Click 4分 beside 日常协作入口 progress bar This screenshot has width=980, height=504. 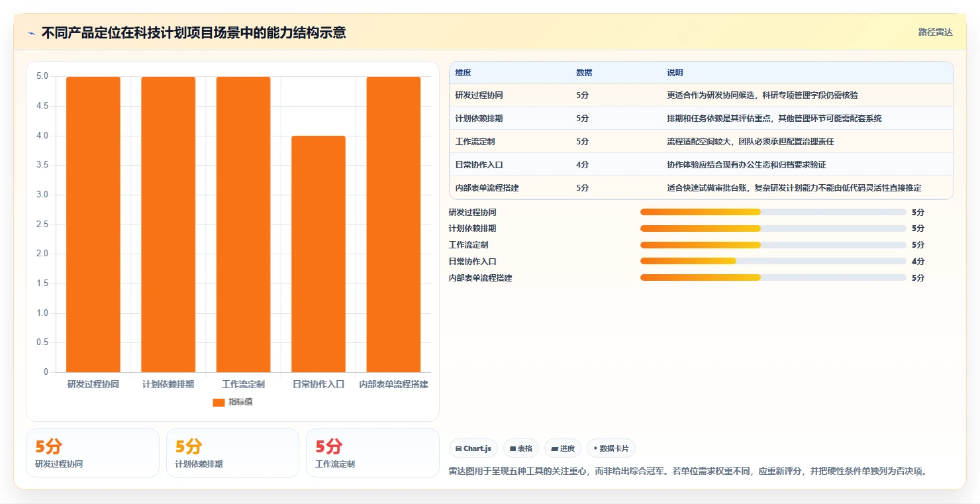coord(918,262)
